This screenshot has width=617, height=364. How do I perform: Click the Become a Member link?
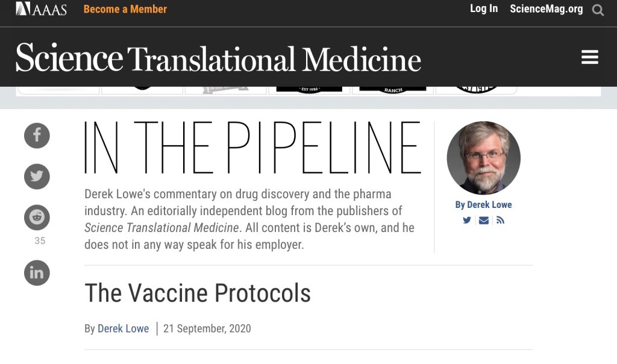[x=125, y=9]
